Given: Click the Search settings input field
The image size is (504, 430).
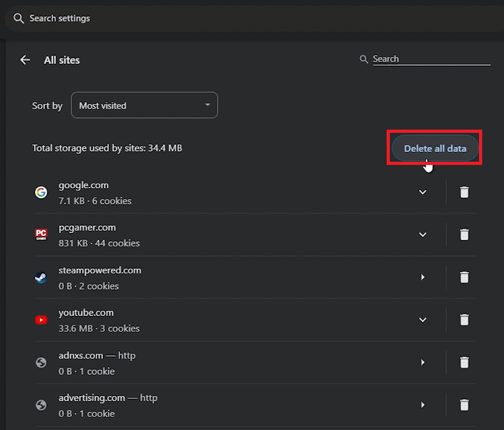Looking at the screenshot, I should (192, 19).
